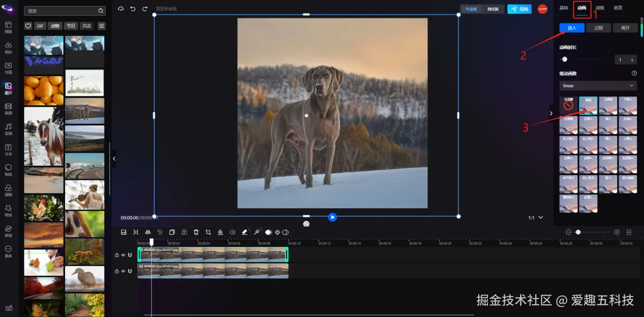644x317 pixels.
Task: Duplicate the selected clip with copy icon
Action: coord(172,232)
